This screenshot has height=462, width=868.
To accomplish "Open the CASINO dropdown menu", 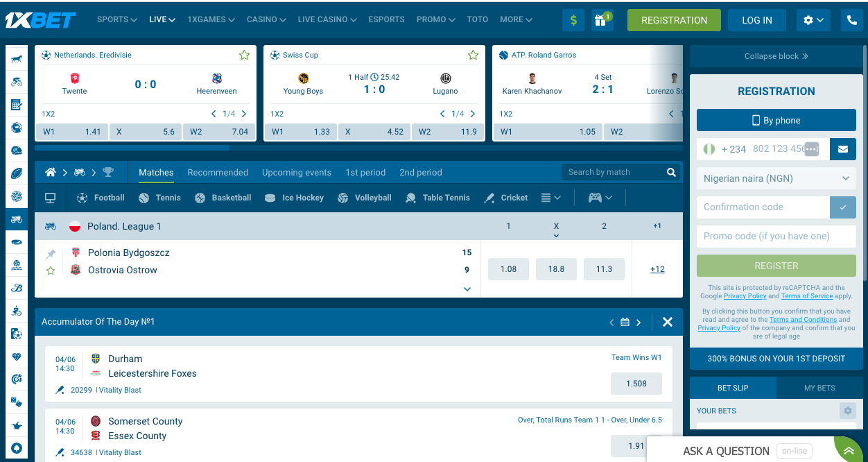I will click(266, 19).
